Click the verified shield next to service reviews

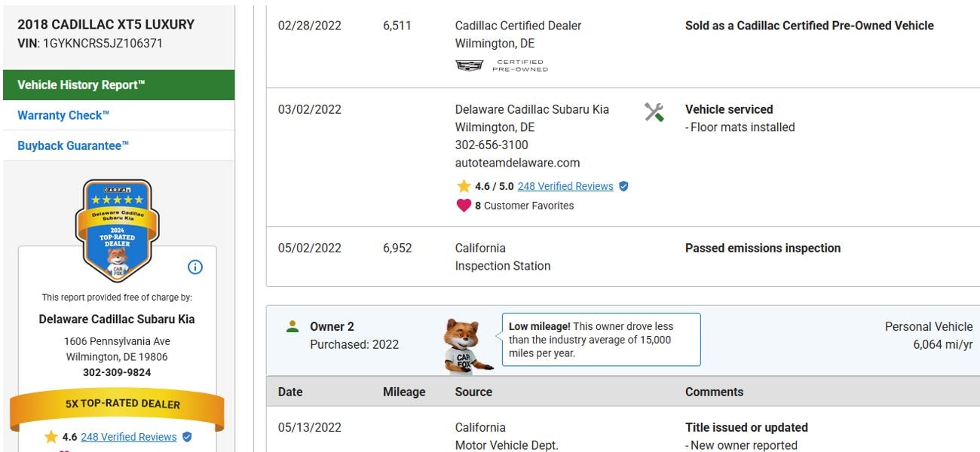pos(623,186)
